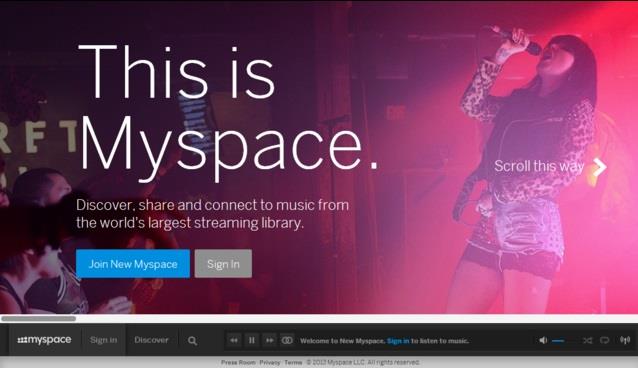Click the Join New Myspace button

pos(133,264)
